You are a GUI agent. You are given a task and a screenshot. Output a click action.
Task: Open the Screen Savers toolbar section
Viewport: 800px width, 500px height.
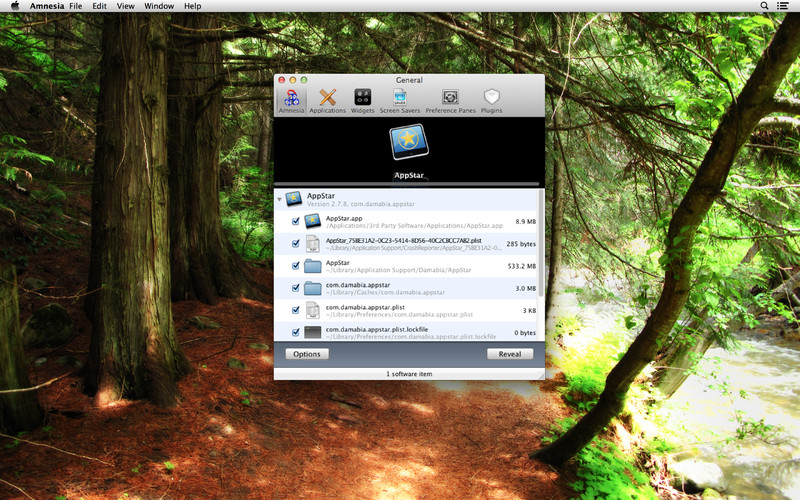399,98
